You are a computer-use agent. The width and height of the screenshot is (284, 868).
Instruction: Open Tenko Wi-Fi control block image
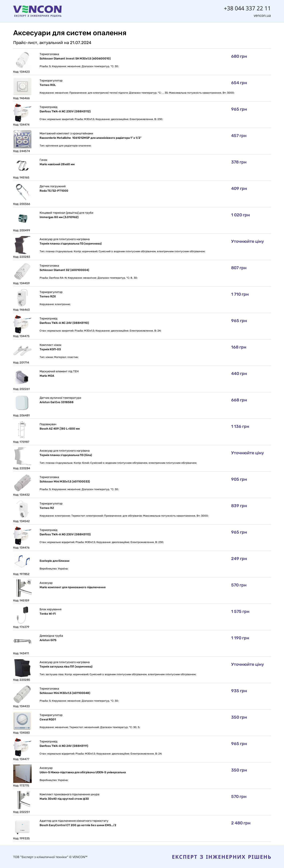pos(22,615)
